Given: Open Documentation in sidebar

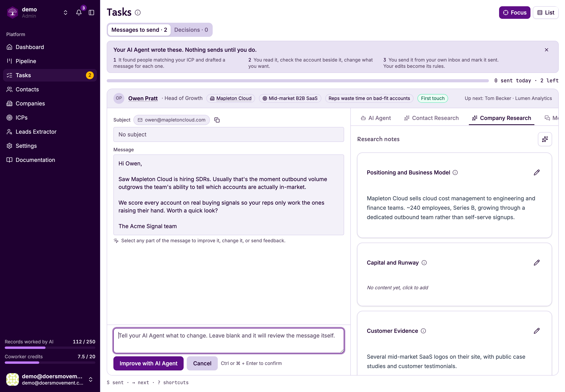Looking at the screenshot, I should point(50,160).
